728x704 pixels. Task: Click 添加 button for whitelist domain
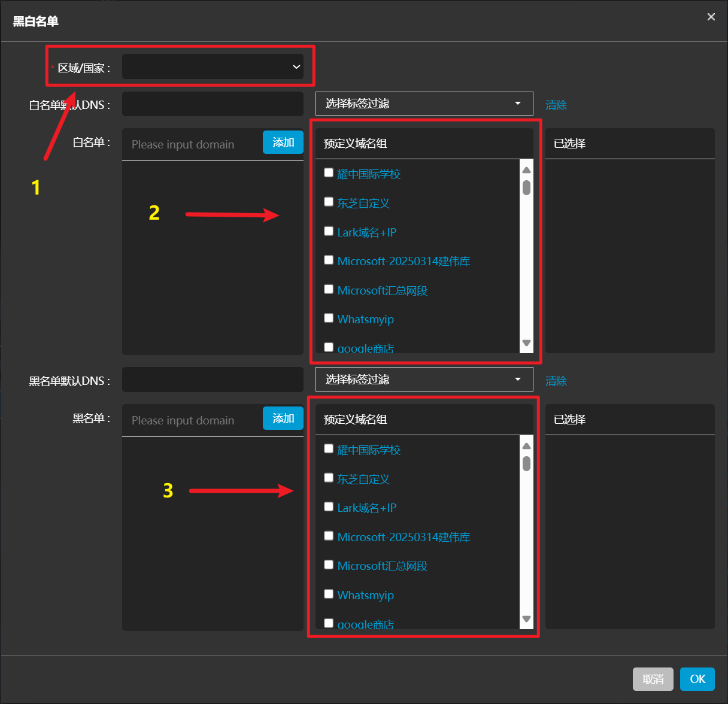[283, 142]
